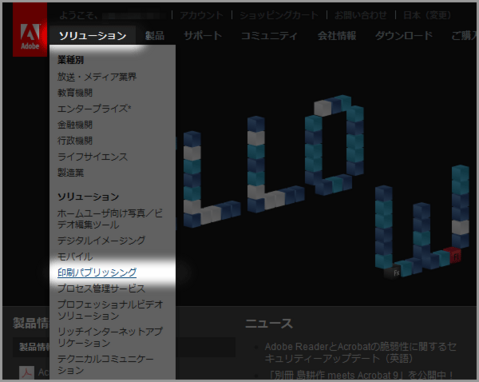Viewport: 479px width, 382px height.
Task: Click the お問い合わせ link
Action: click(361, 15)
